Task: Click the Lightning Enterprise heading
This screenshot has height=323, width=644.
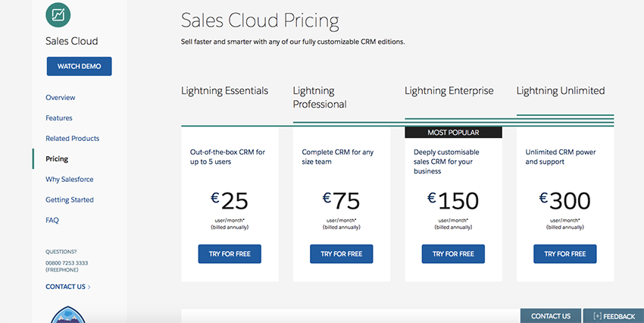Action: (x=449, y=91)
